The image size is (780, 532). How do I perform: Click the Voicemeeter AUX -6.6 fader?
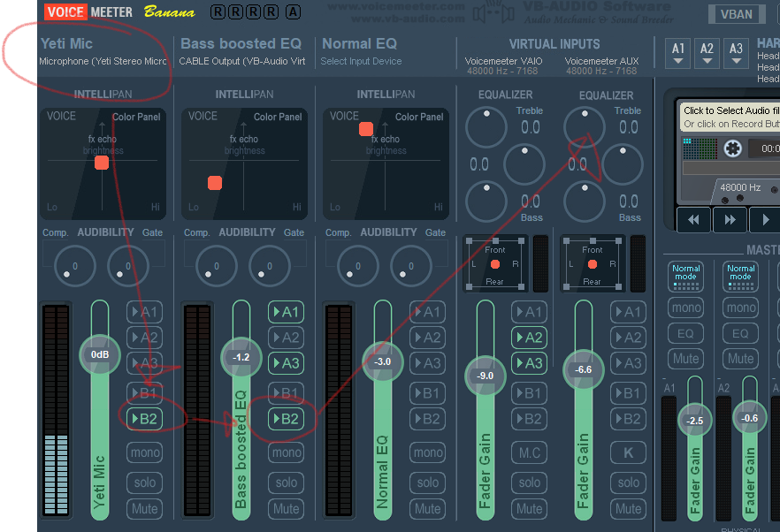pyautogui.click(x=584, y=369)
